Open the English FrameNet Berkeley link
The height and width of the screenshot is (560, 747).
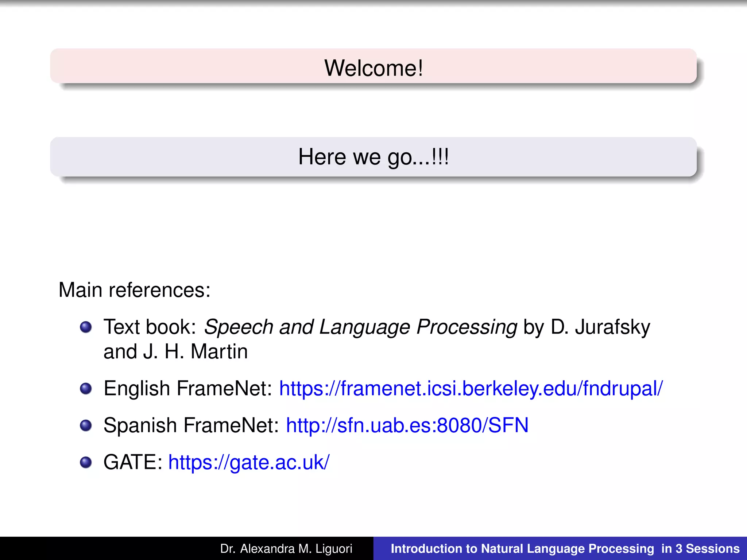point(471,389)
